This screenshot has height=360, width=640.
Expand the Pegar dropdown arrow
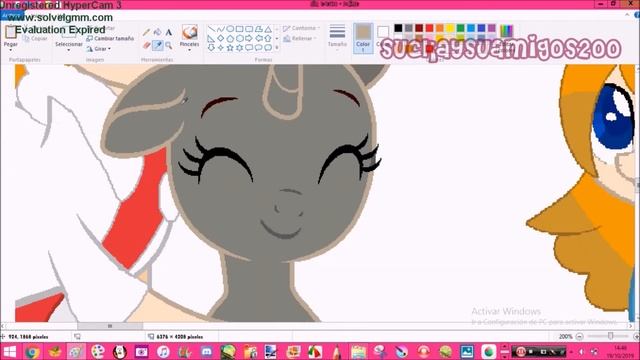coord(11,50)
